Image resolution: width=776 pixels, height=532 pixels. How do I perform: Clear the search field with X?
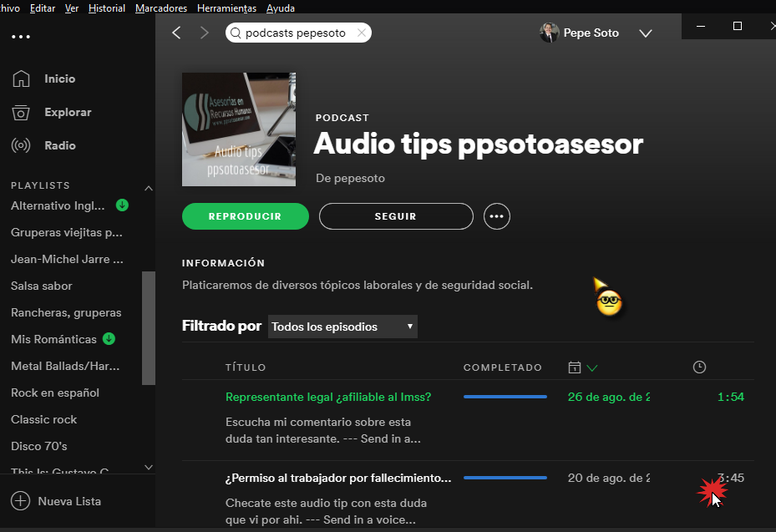(x=362, y=33)
